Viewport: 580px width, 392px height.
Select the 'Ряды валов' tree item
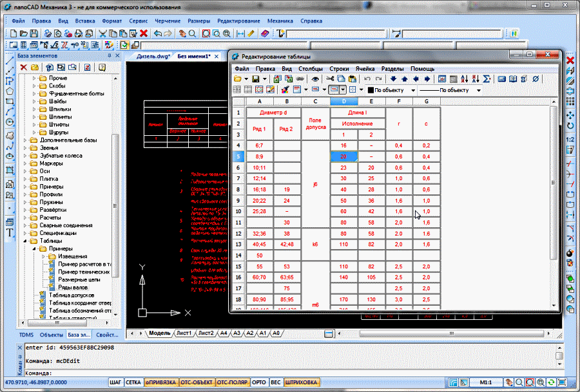tap(73, 287)
